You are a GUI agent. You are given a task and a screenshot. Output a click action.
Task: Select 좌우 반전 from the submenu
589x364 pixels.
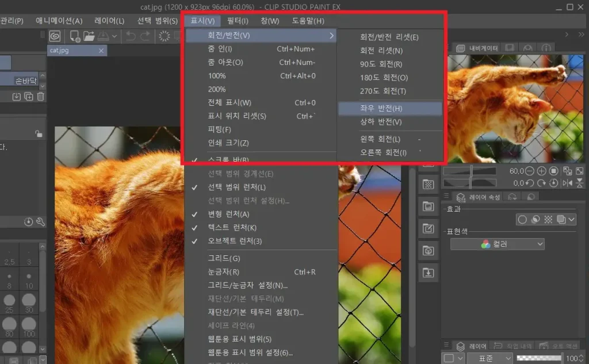pos(381,109)
